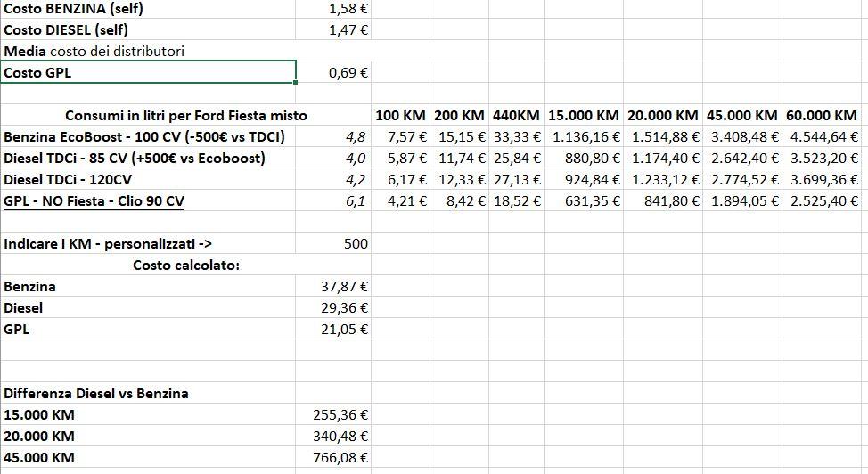
Task: Click the cell showing 1.136,16 €
Action: 584,137
